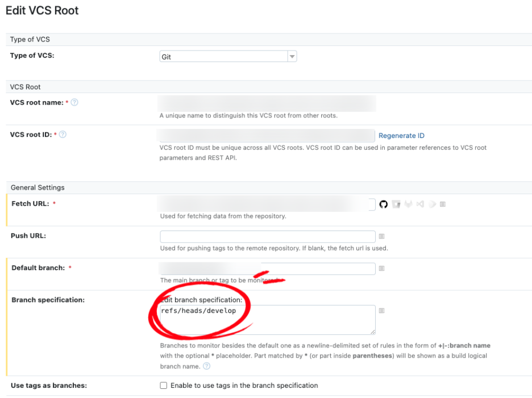Open parameter list icon for Default branch

[x=382, y=269]
